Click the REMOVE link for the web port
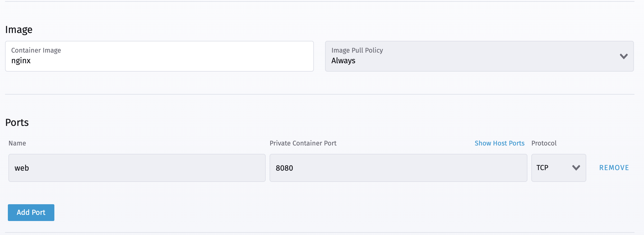 (614, 168)
